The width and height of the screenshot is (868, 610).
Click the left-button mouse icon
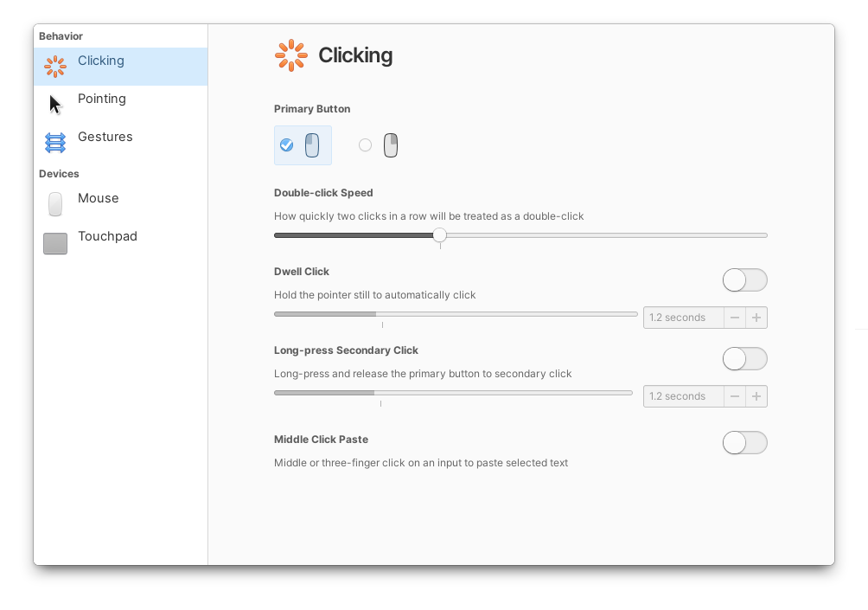pos(312,145)
